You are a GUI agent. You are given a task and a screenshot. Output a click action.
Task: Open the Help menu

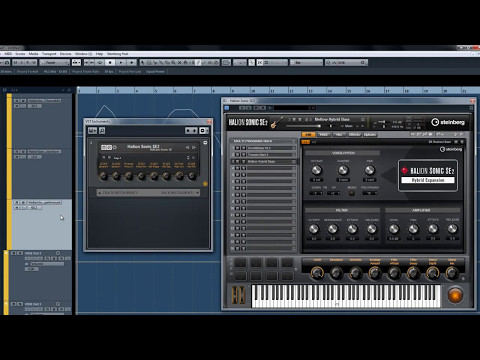[99, 54]
